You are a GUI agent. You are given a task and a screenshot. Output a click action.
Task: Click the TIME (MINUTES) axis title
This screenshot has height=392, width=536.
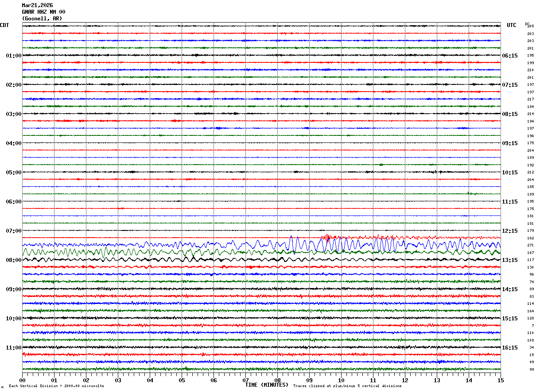tap(267, 385)
